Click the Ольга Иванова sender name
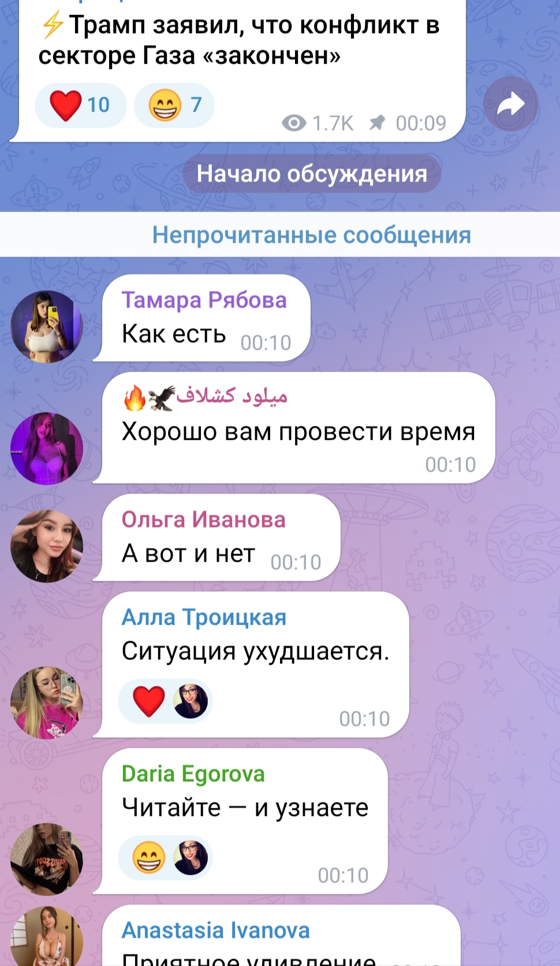 pyautogui.click(x=203, y=519)
